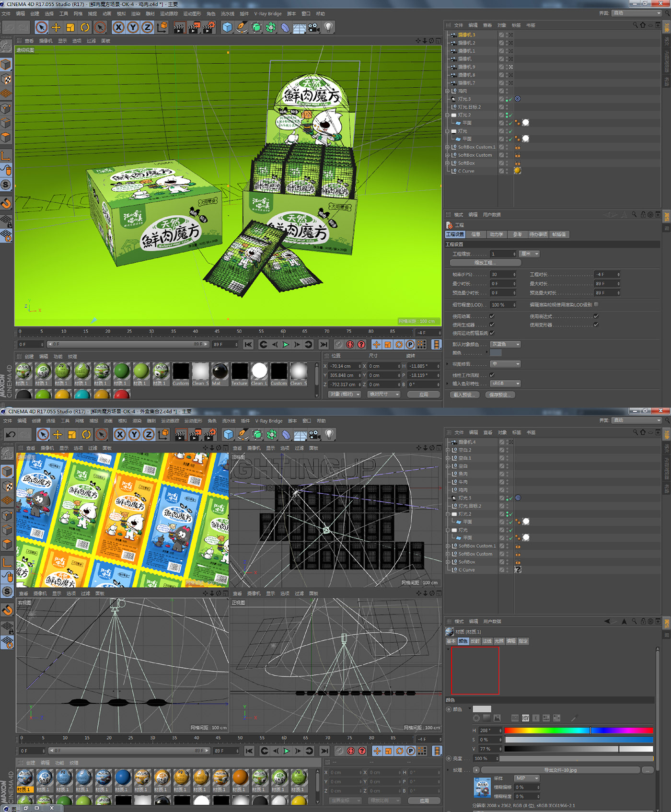671x812 pixels.
Task: Switch to 光照 tab in material attributes
Action: [499, 641]
